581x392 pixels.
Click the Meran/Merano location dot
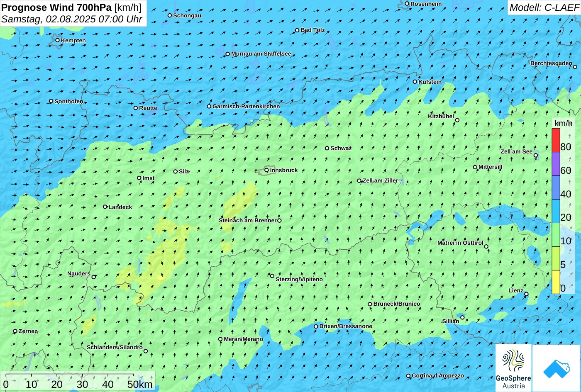tap(220, 339)
